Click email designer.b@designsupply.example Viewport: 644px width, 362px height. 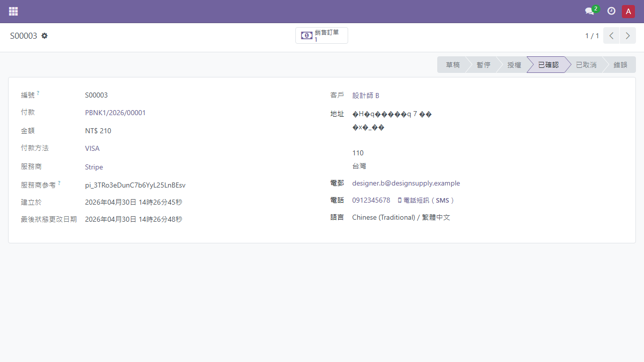tap(406, 183)
